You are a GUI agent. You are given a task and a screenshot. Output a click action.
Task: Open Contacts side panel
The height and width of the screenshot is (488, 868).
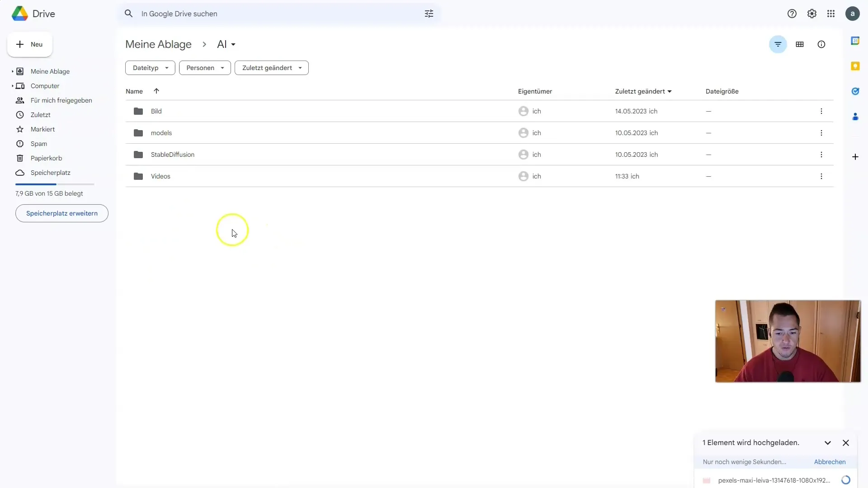[855, 117]
